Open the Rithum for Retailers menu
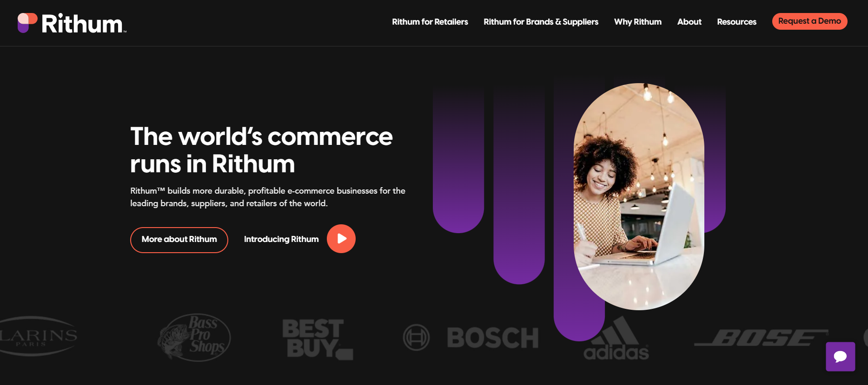 click(x=430, y=22)
